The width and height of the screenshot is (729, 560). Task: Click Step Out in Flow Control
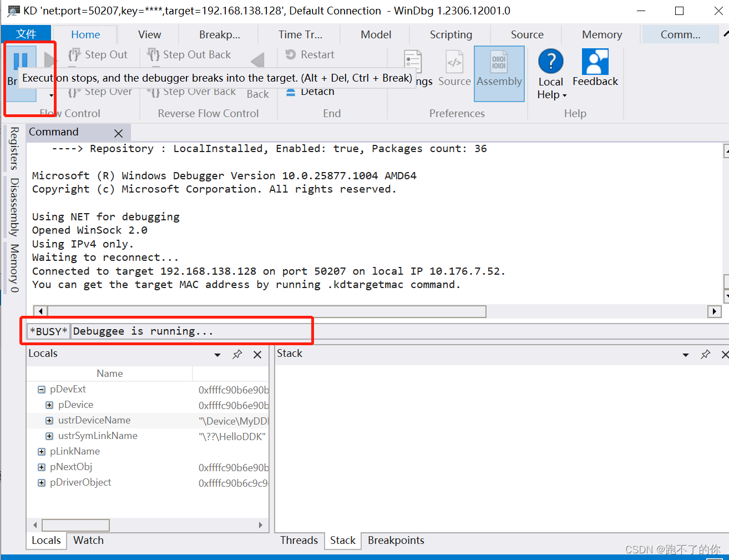pos(98,54)
